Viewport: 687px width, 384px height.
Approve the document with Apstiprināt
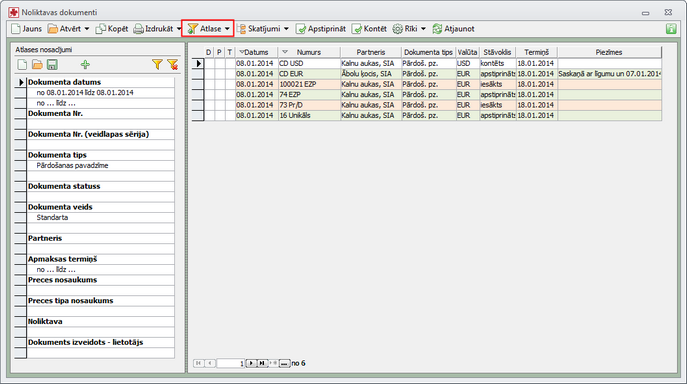pos(321,29)
